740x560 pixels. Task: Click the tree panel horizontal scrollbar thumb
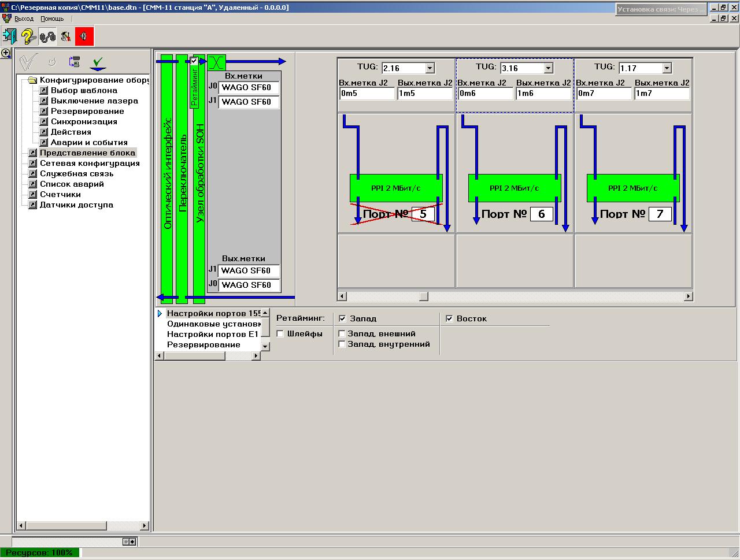(x=66, y=525)
